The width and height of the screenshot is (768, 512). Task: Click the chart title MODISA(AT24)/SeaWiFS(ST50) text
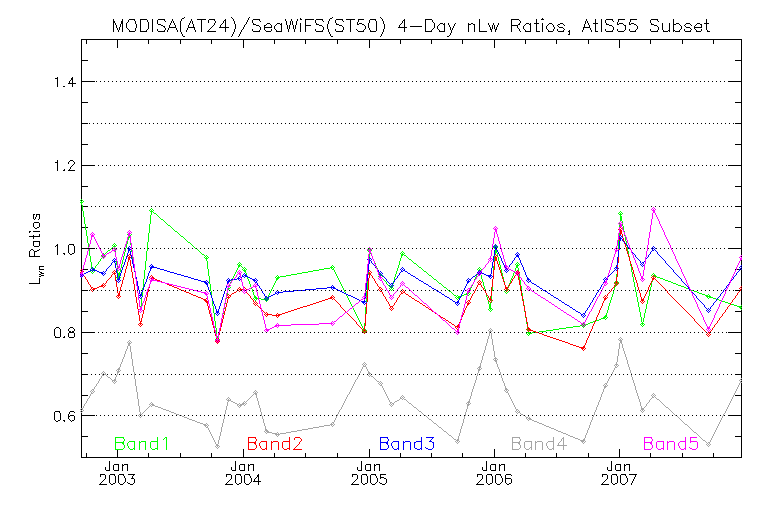[x=249, y=25]
